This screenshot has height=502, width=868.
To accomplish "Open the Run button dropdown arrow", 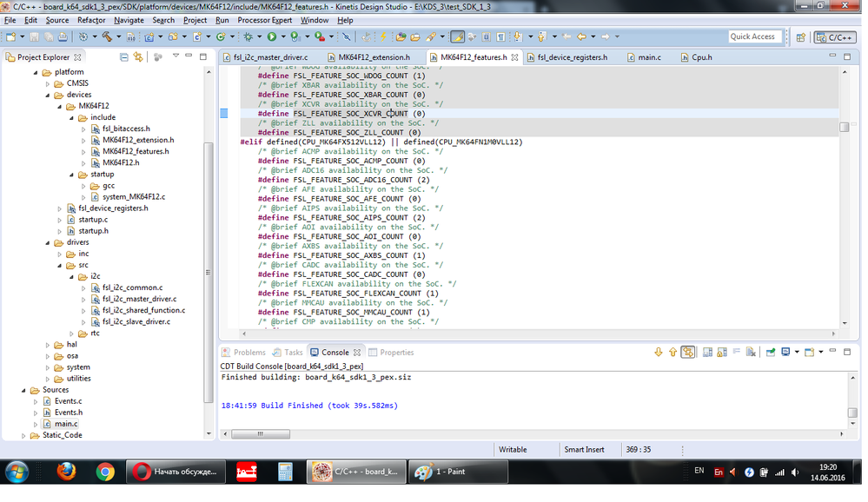I will [x=283, y=36].
